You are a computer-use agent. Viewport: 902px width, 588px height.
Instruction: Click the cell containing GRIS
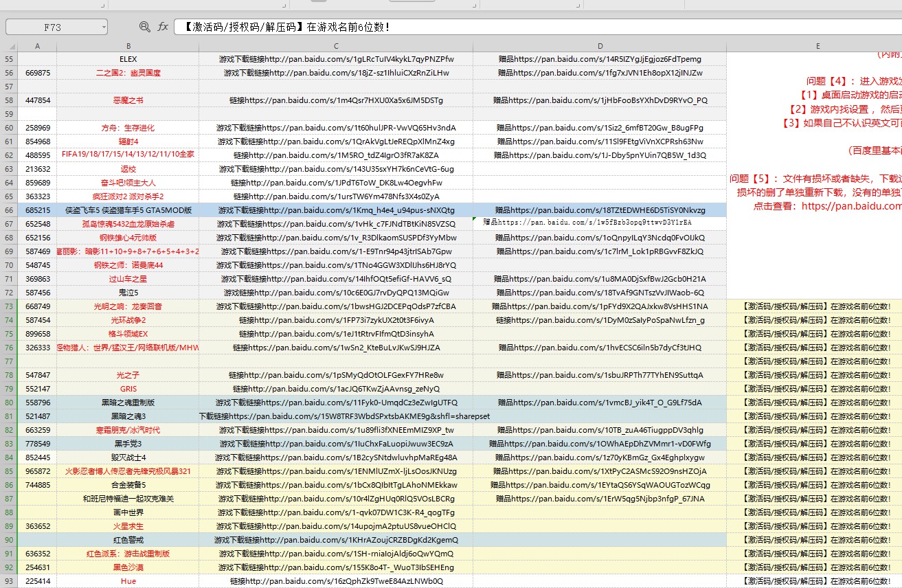click(x=128, y=389)
